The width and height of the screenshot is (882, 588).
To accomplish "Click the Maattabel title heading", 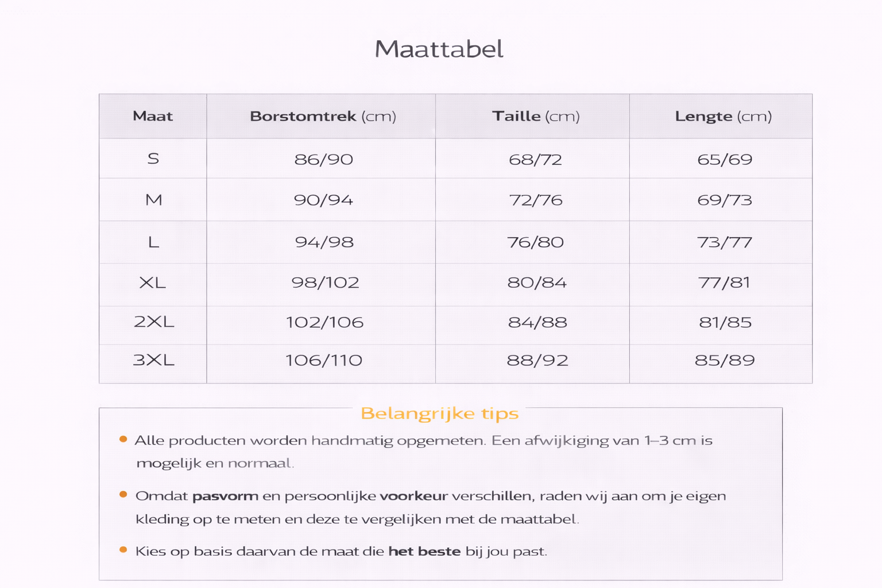I will tap(439, 49).
